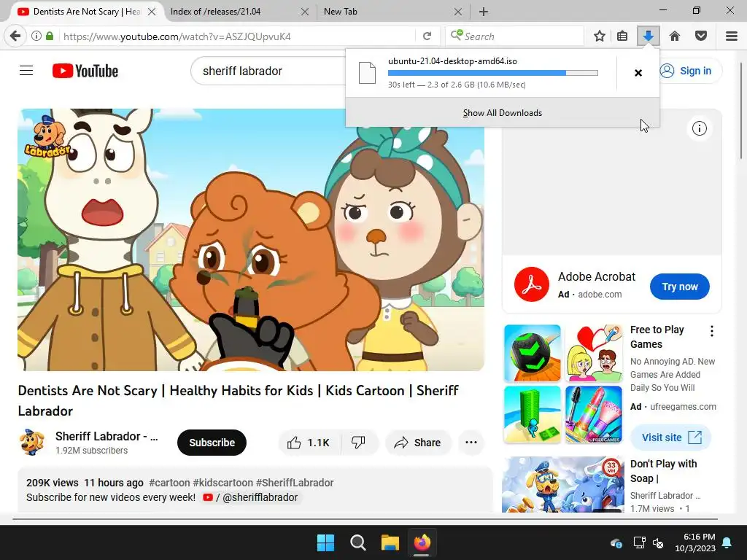The image size is (747, 560).
Task: Click Show All Downloads
Action: [x=503, y=113]
